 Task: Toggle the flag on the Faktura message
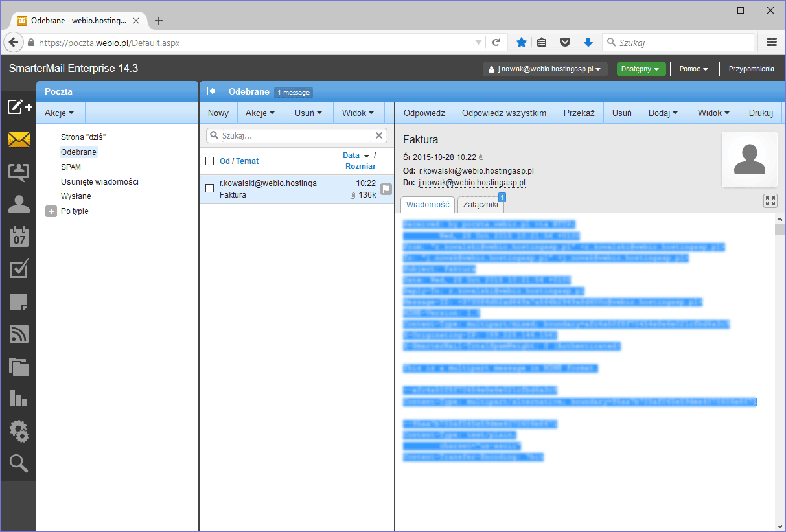(x=386, y=189)
